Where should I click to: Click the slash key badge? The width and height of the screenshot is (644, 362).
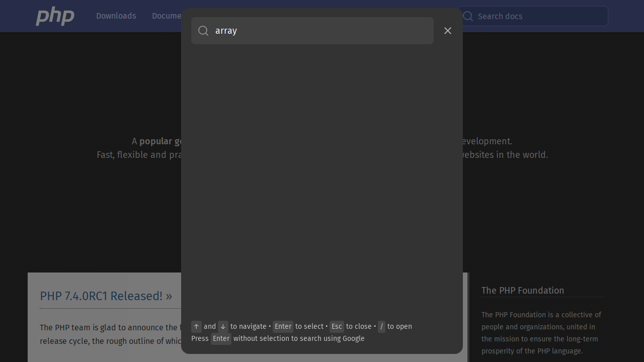pos(381,326)
